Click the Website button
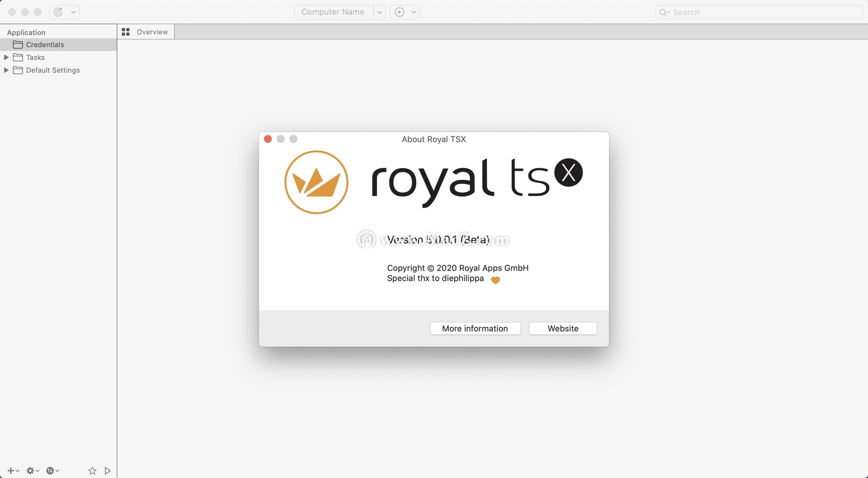This screenshot has width=868, height=478. [563, 328]
